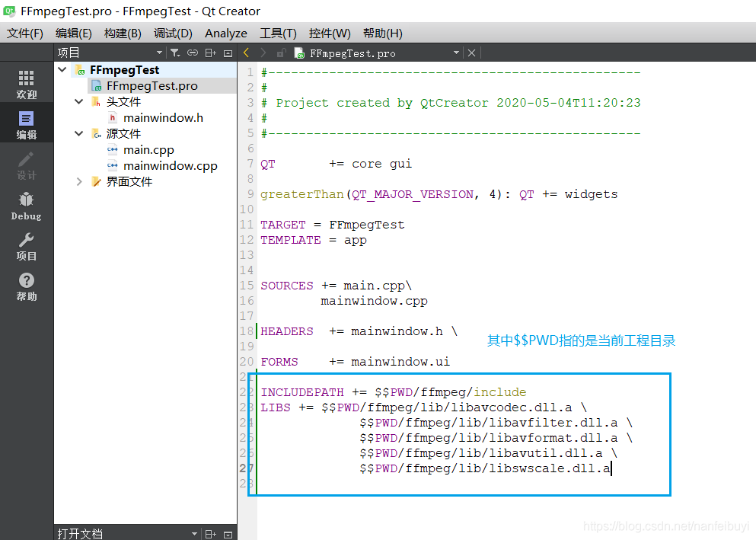Open the 编辑(E) menu
This screenshot has width=756, height=540.
[73, 34]
